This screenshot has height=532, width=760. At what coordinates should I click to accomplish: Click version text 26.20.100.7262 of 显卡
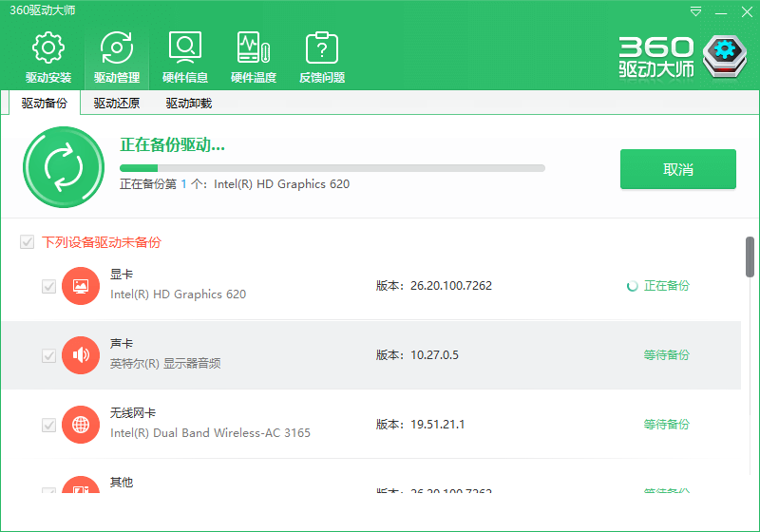pos(451,286)
